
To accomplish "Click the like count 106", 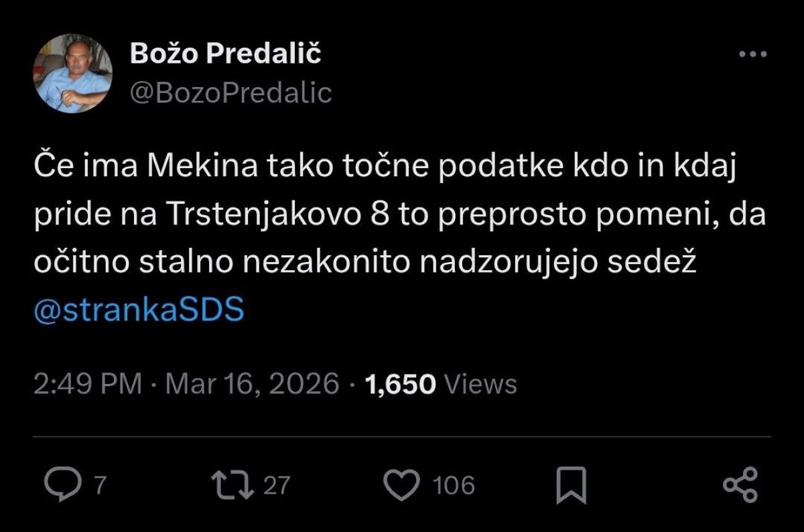I will [x=454, y=485].
